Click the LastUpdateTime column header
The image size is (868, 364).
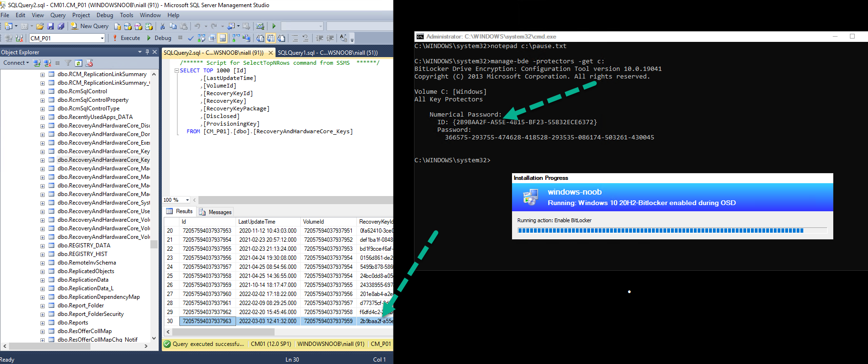click(x=268, y=222)
